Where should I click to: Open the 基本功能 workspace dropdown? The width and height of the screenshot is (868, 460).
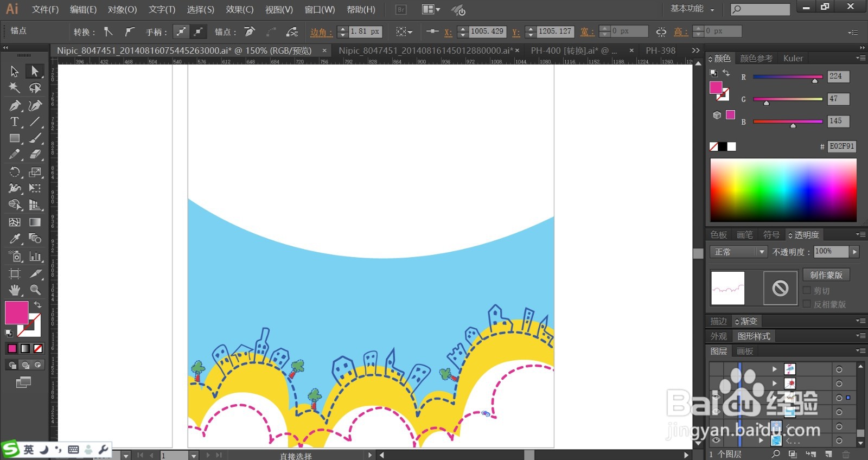692,9
